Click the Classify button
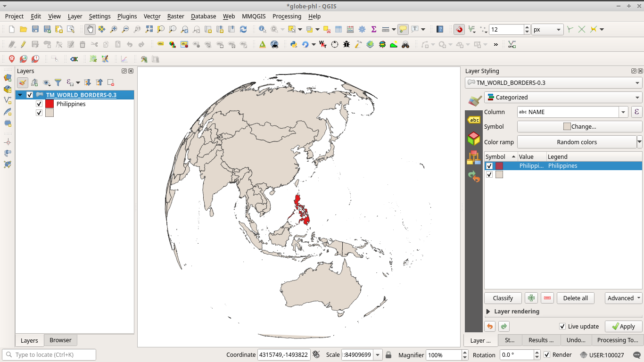The height and width of the screenshot is (362, 644). 503,298
